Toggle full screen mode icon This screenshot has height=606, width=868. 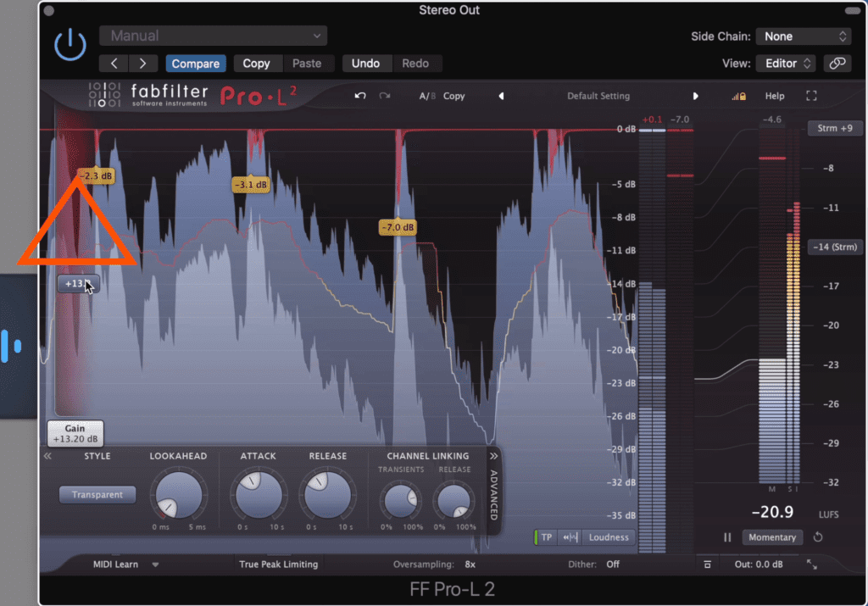click(x=811, y=97)
